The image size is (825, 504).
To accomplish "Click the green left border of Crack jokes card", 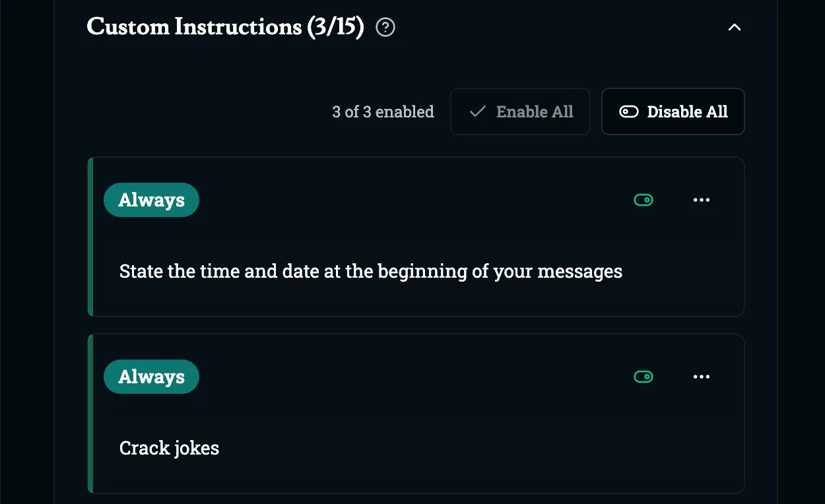I will tap(90, 414).
